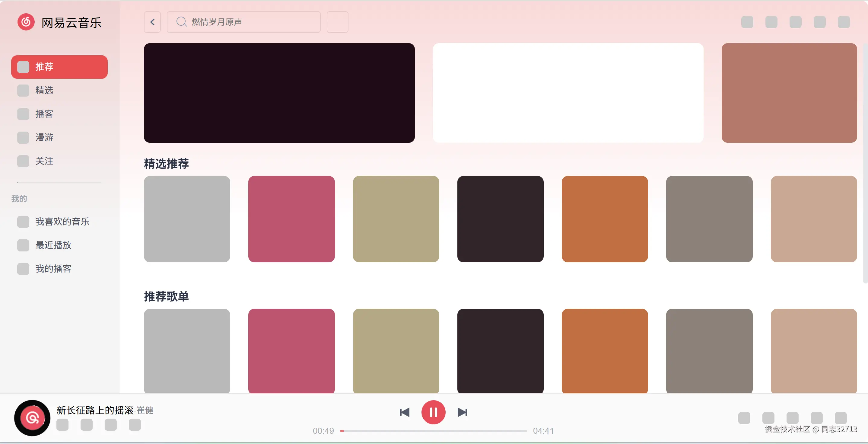The image size is (868, 444).
Task: Skip to the previous track
Action: [x=404, y=412]
